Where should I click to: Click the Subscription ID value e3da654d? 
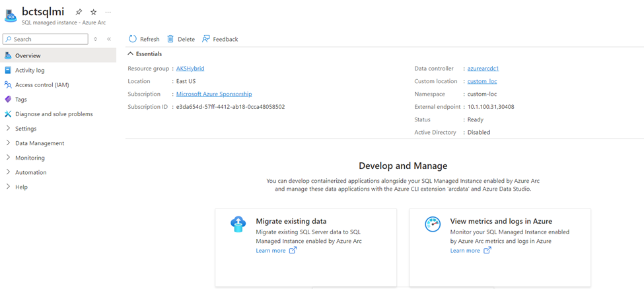pos(231,107)
